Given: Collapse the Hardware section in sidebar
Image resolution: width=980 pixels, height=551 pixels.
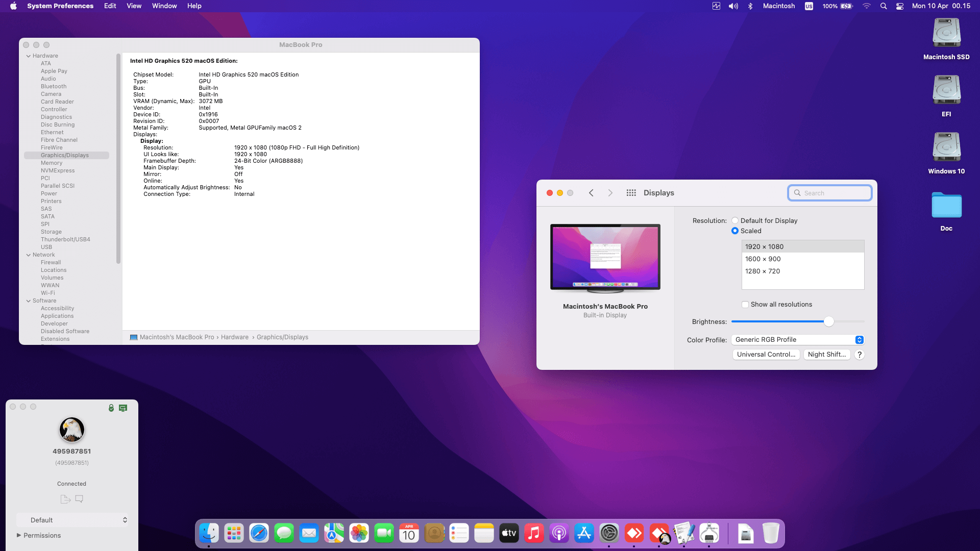Looking at the screenshot, I should pyautogui.click(x=29, y=56).
